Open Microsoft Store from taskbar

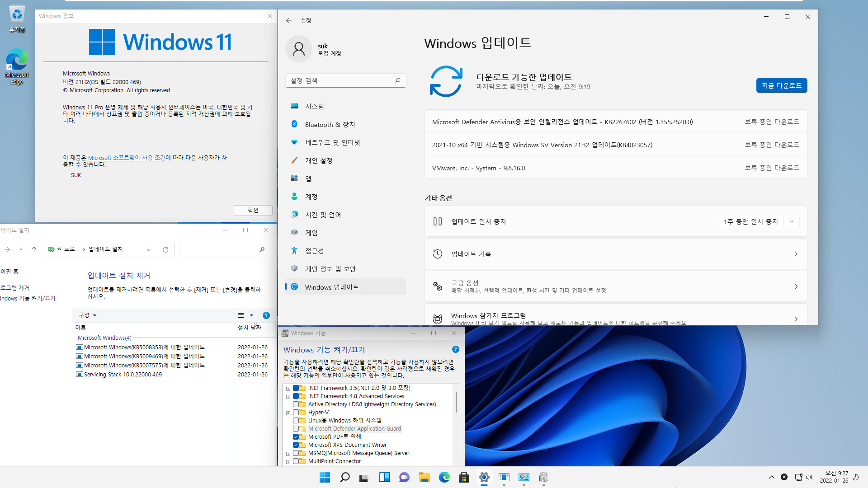pos(464,477)
